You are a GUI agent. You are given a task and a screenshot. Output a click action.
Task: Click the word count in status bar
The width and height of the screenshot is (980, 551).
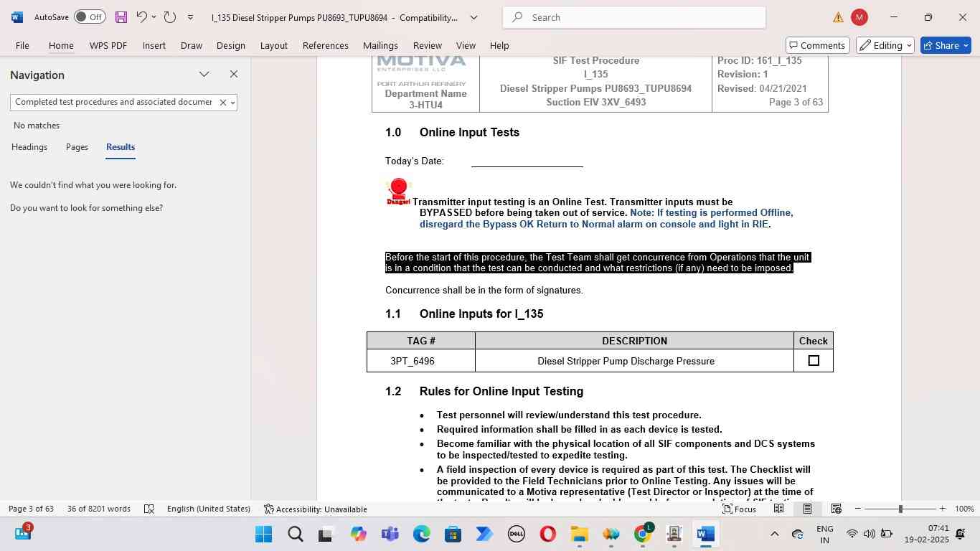[x=99, y=509]
